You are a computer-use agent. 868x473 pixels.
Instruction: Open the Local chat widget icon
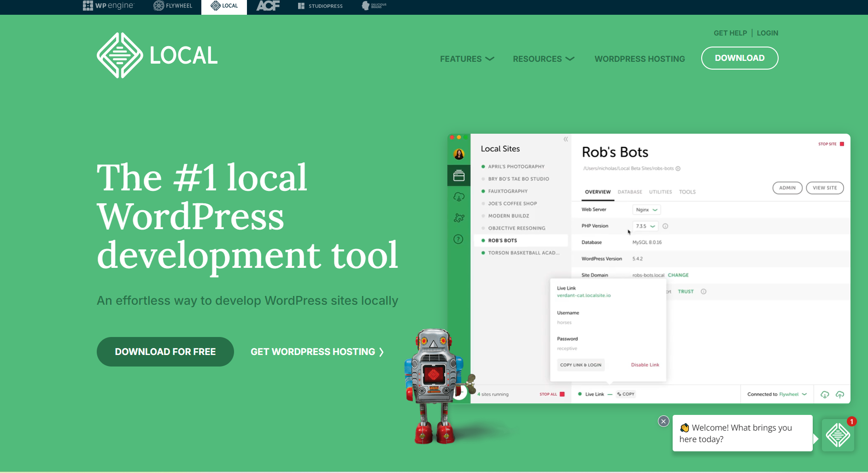838,435
